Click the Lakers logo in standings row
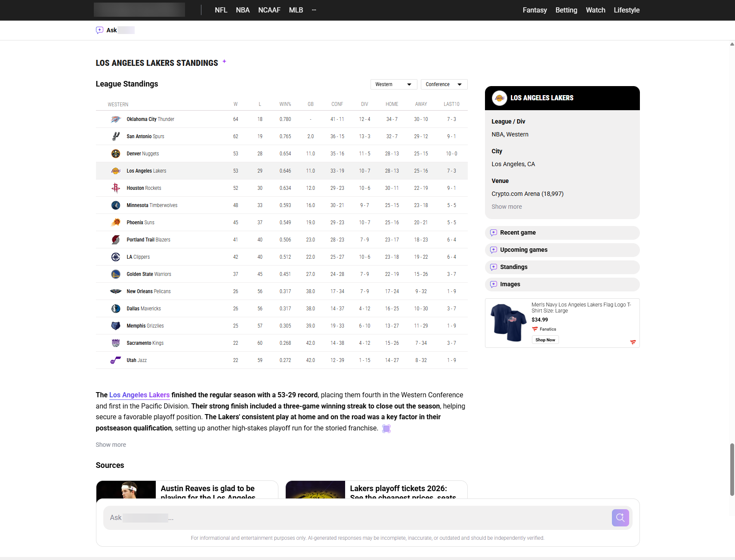 [x=116, y=171]
